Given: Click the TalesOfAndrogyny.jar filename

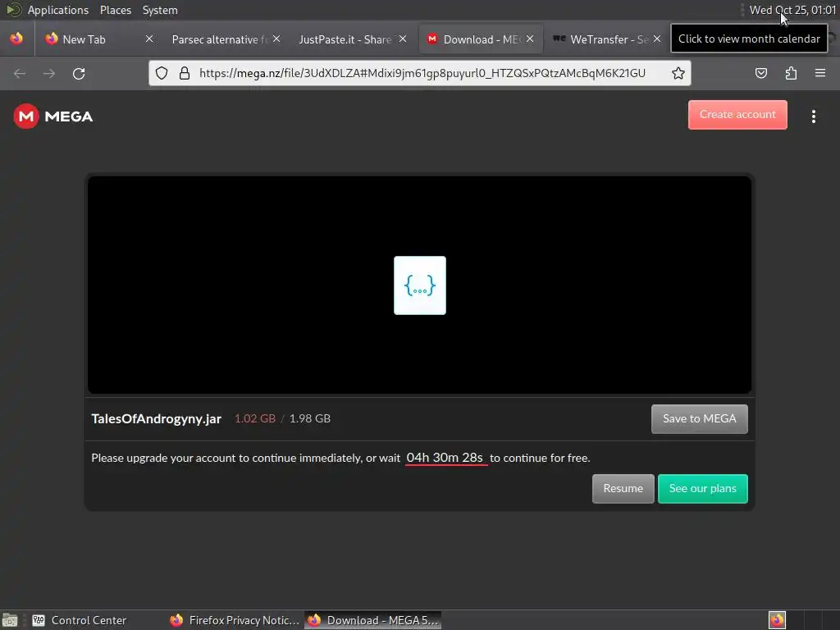Looking at the screenshot, I should pyautogui.click(x=157, y=419).
